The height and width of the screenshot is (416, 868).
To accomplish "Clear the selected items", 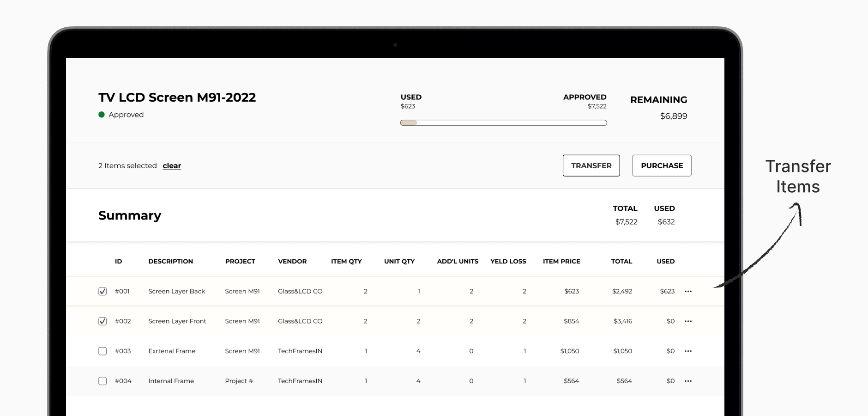I will click(172, 165).
